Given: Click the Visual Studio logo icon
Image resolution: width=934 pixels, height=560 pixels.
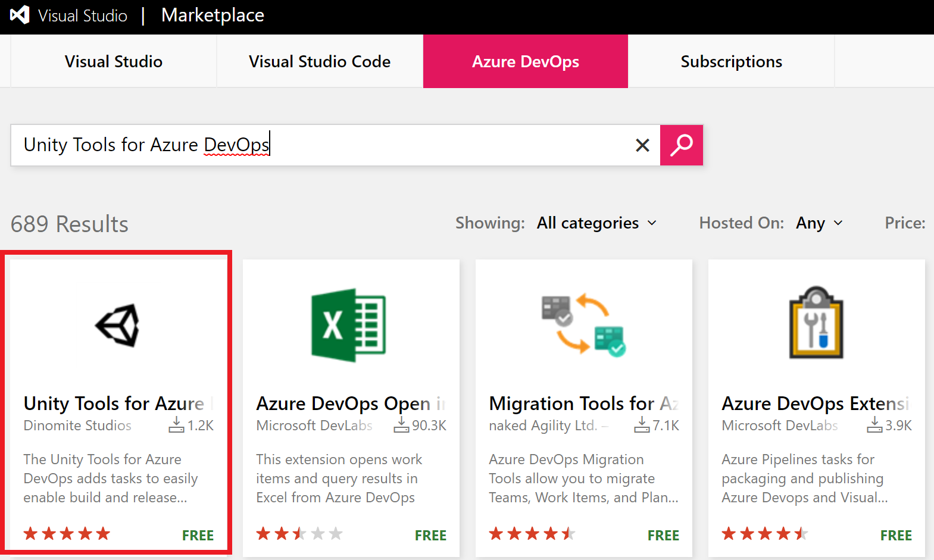Looking at the screenshot, I should pyautogui.click(x=20, y=15).
